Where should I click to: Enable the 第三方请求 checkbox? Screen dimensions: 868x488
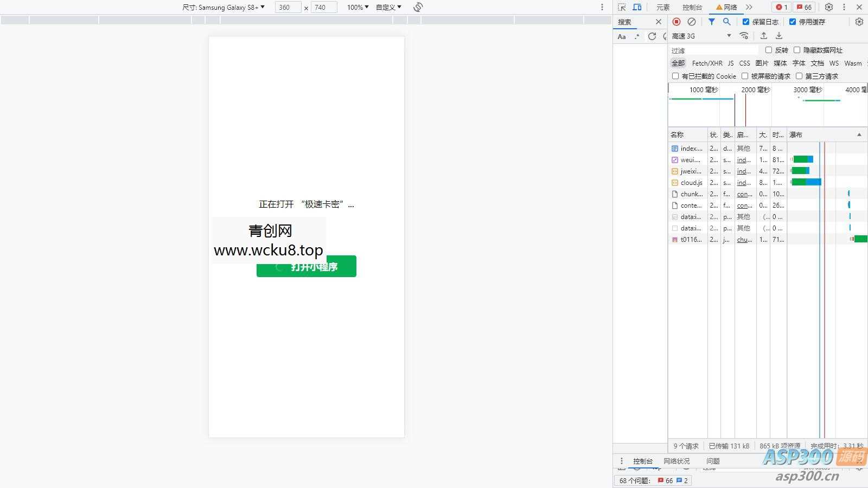coord(800,76)
